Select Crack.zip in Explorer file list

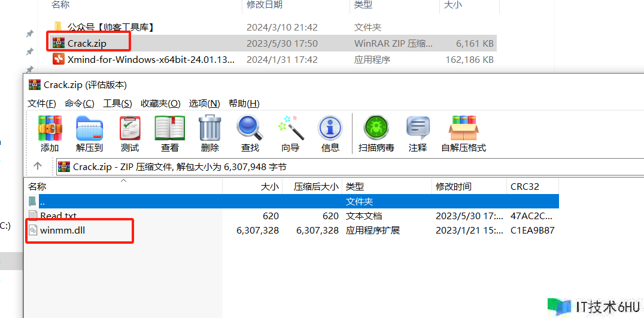click(87, 43)
